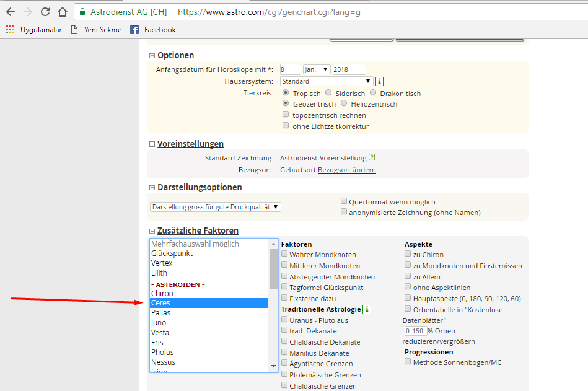This screenshot has width=588, height=391.
Task: Check Orbentabelle in Kostenlose Datenblätter
Action: (x=408, y=309)
